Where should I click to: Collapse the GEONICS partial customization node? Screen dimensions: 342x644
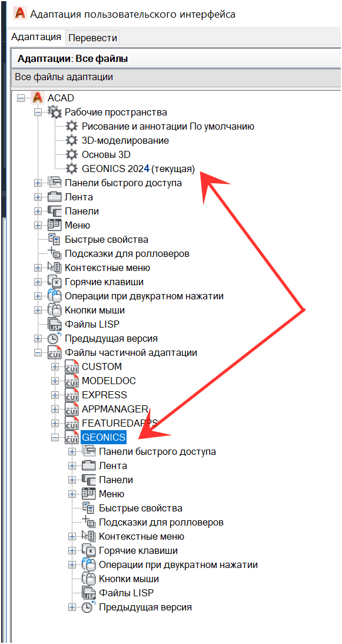(55, 437)
